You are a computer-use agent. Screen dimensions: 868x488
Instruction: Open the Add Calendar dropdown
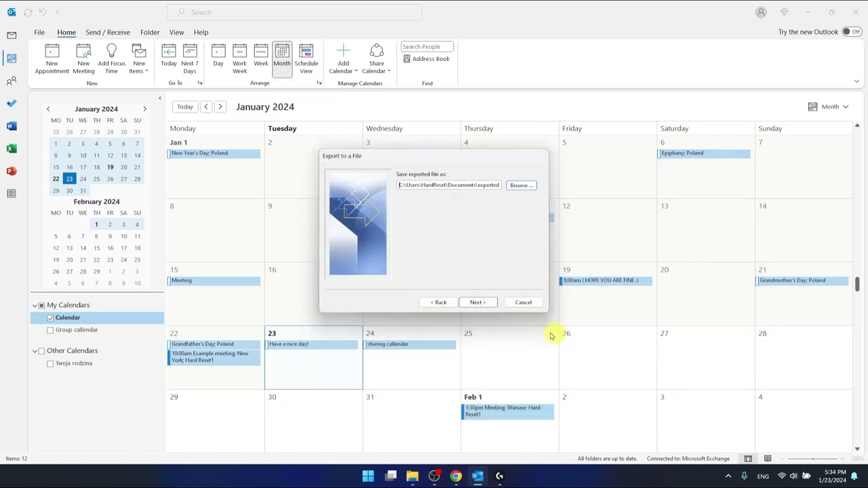[x=343, y=59]
